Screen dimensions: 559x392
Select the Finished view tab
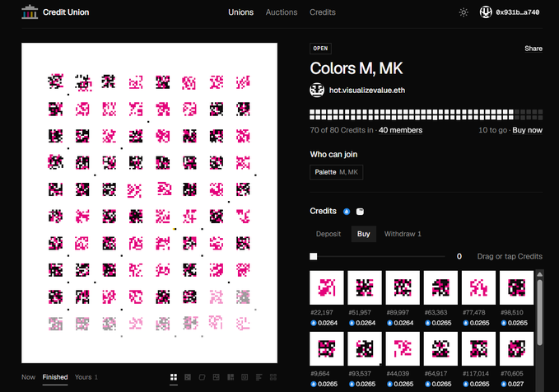coord(55,377)
